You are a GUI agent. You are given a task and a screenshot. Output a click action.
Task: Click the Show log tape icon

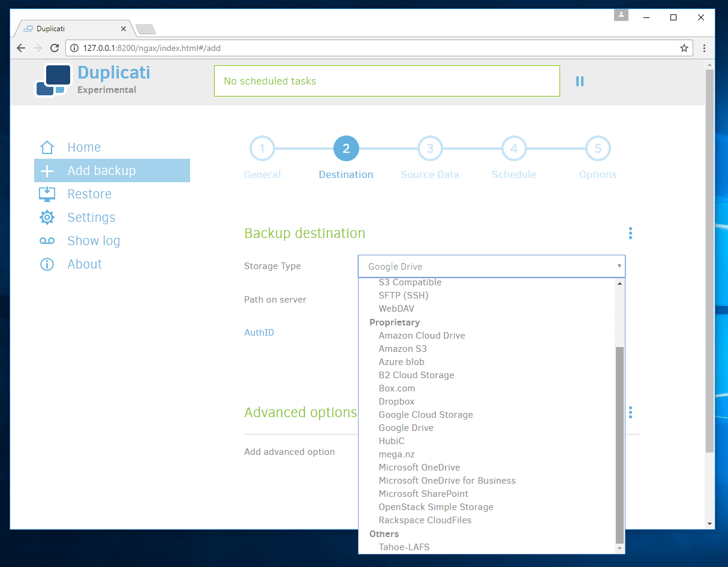[x=47, y=241]
